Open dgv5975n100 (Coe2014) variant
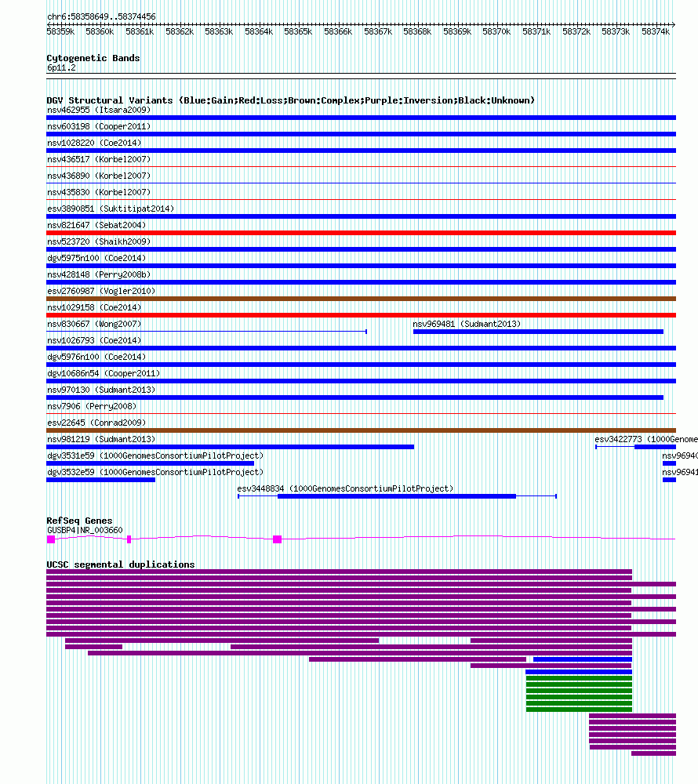 click(96, 259)
